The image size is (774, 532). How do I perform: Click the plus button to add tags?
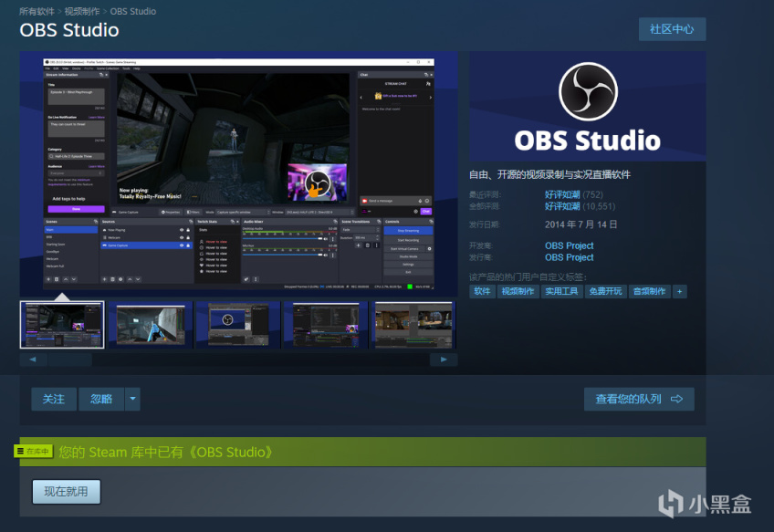click(x=680, y=291)
